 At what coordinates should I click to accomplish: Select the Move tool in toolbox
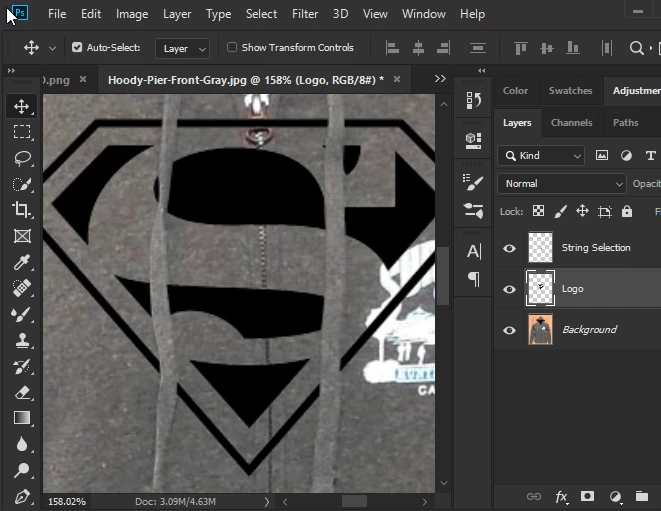(21, 106)
